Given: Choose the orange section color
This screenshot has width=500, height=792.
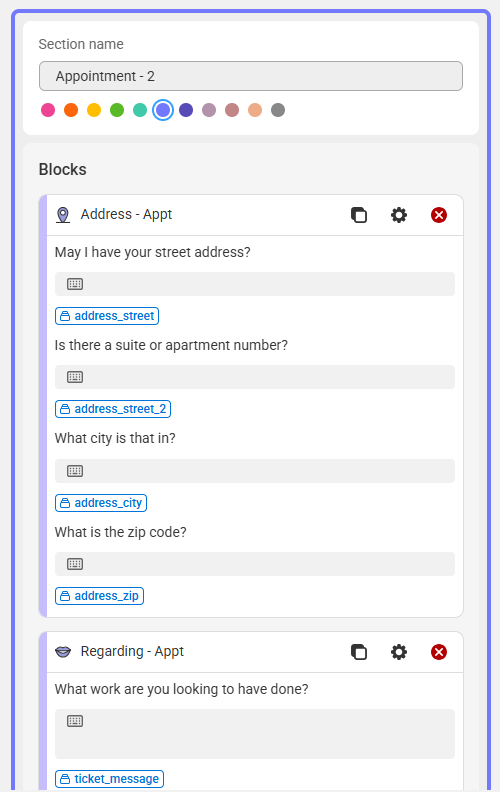Looking at the screenshot, I should [x=71, y=110].
